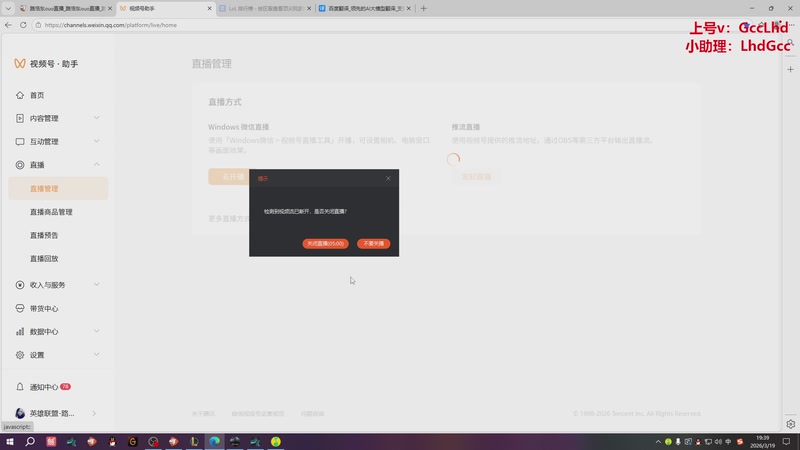Open 带货中心 via its shop icon

(20, 308)
